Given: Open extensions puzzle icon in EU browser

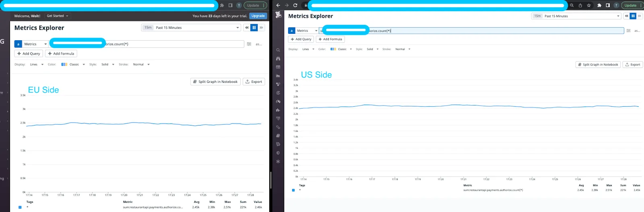Looking at the screenshot, I should (x=222, y=5).
